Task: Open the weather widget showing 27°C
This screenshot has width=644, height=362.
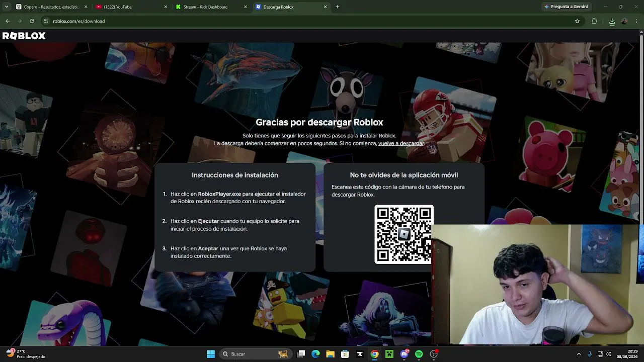Action: [x=26, y=354]
